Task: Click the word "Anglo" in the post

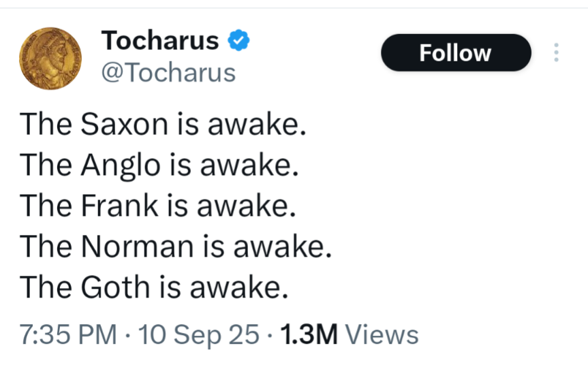Action: [121, 165]
